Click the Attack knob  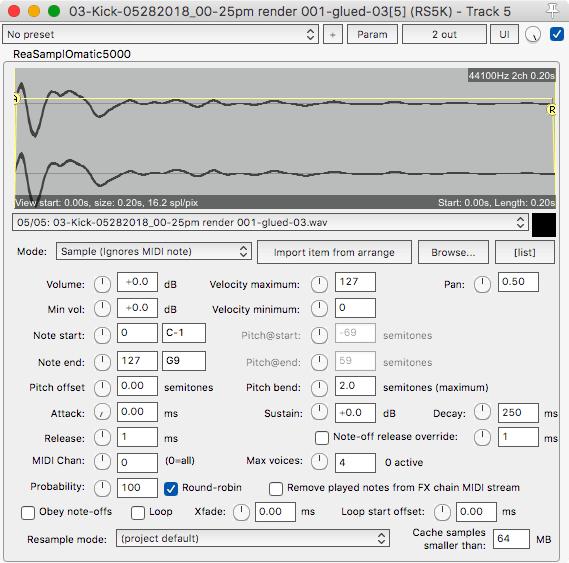pyautogui.click(x=102, y=413)
